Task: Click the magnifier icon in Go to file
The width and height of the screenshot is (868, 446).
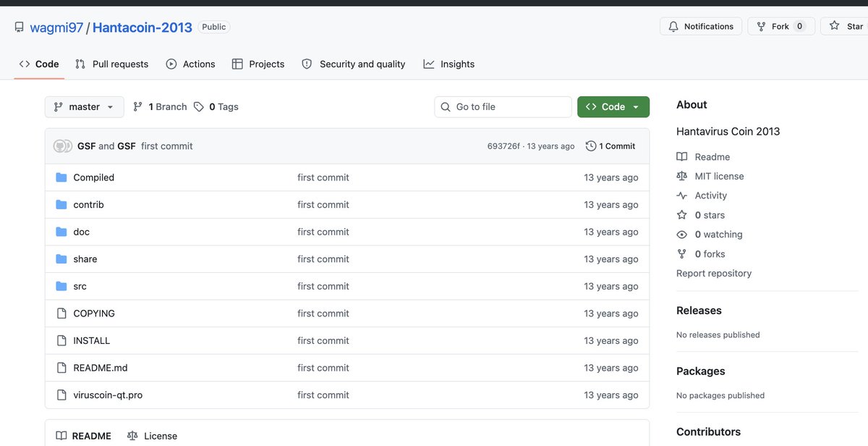Action: tap(446, 107)
